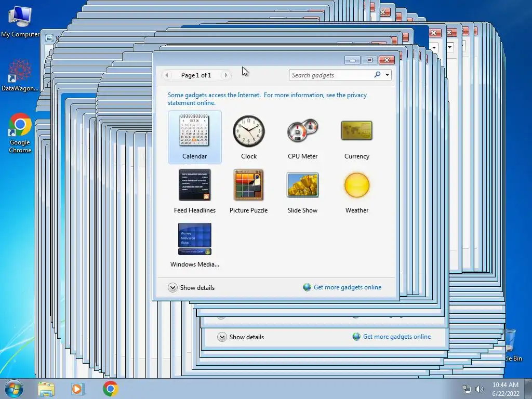Open My Computer desktop icon

pos(20,22)
